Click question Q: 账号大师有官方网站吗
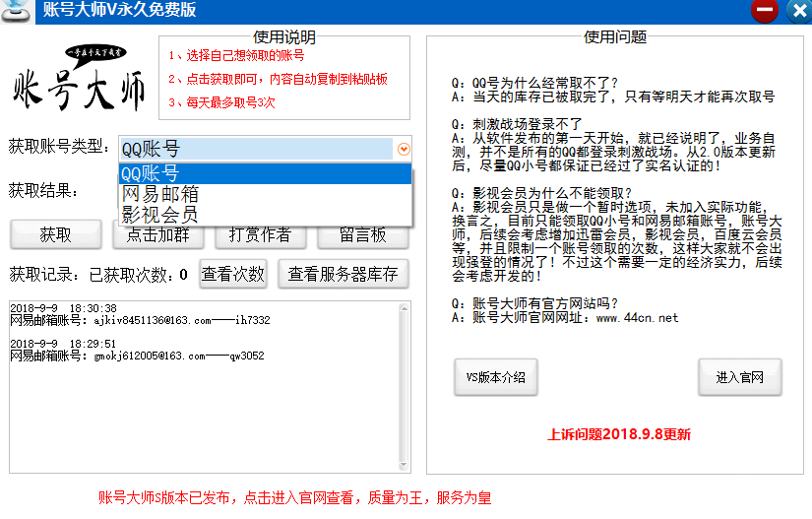Screen dimensions: 812x519 point(535,303)
